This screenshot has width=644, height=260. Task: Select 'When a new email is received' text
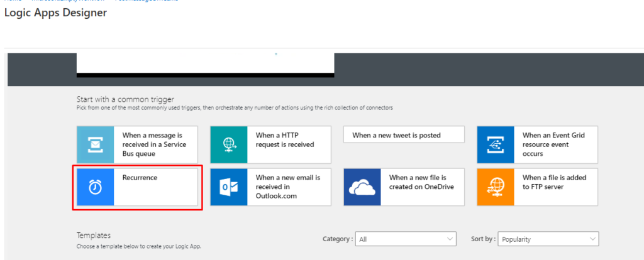pyautogui.click(x=287, y=186)
